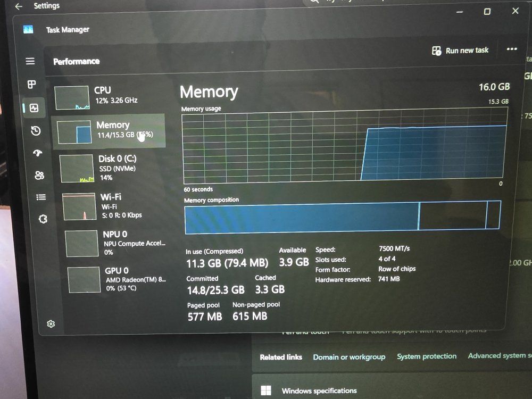Open the Details list icon
532x399 pixels.
pos(41,197)
